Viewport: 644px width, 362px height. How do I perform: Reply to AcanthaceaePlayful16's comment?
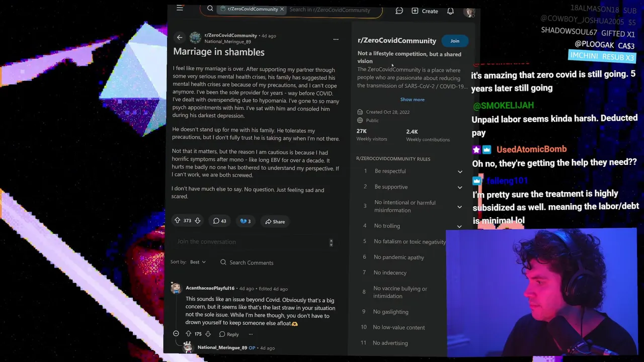pyautogui.click(x=229, y=334)
